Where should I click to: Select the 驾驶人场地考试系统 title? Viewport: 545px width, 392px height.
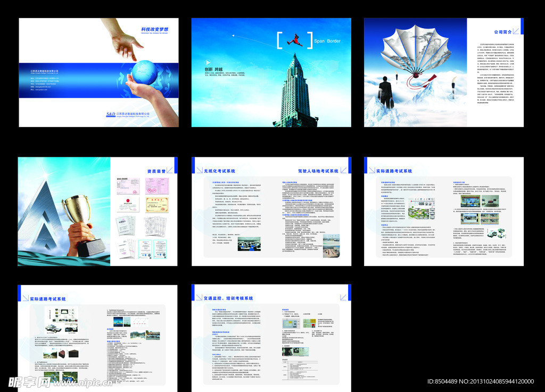(318, 171)
